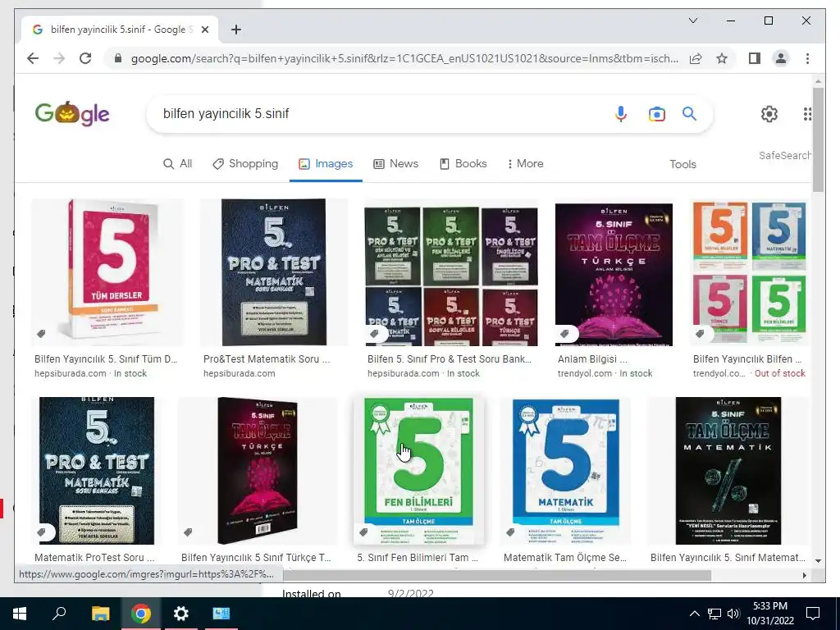Image resolution: width=840 pixels, height=630 pixels.
Task: Click the padlock site info icon
Action: click(118, 58)
